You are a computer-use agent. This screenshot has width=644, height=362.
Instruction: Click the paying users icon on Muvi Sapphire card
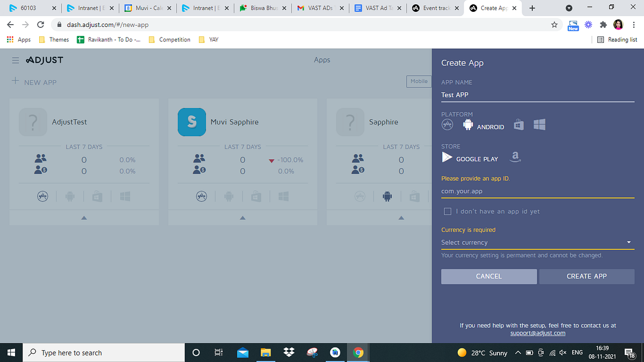200,170
